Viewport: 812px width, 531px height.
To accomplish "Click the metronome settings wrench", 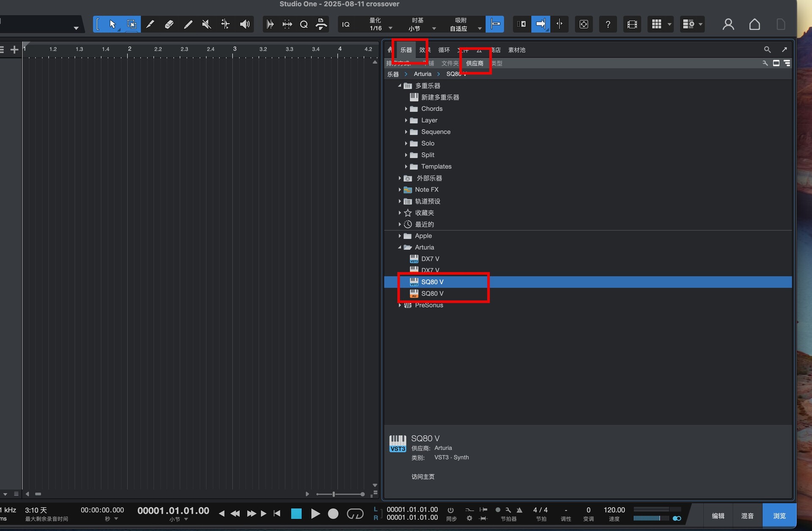I will (x=508, y=510).
